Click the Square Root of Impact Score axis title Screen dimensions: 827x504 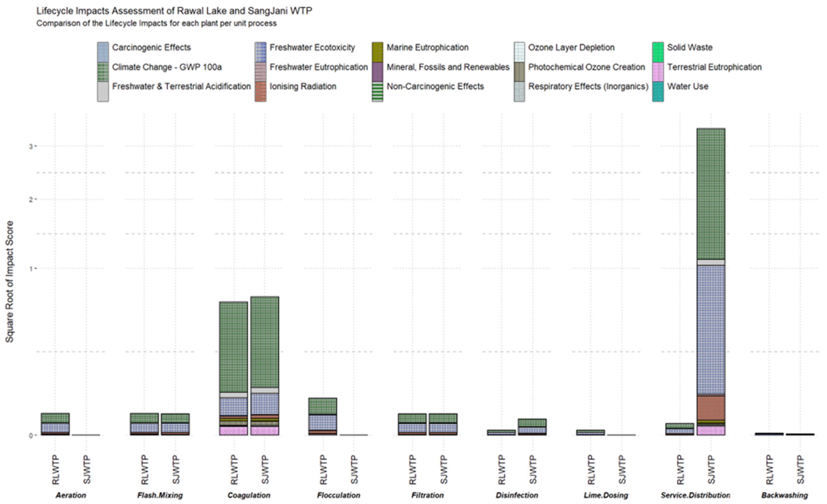[x=9, y=282]
